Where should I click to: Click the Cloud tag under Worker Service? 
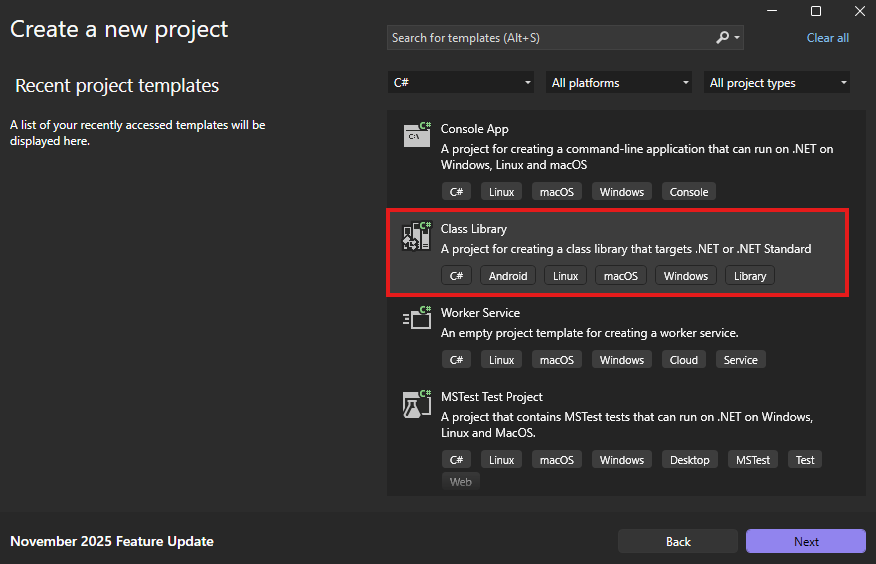click(x=684, y=360)
